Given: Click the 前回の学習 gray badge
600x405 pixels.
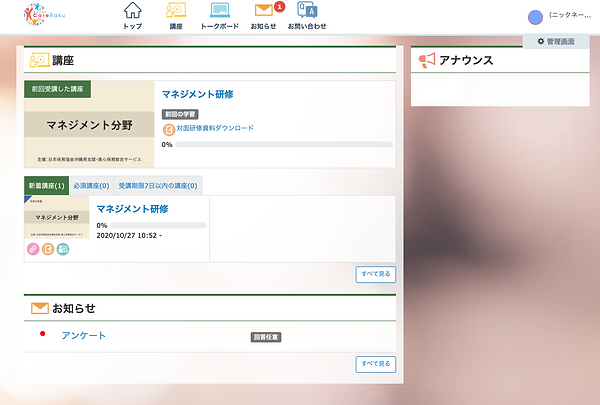Looking at the screenshot, I should click(180, 114).
